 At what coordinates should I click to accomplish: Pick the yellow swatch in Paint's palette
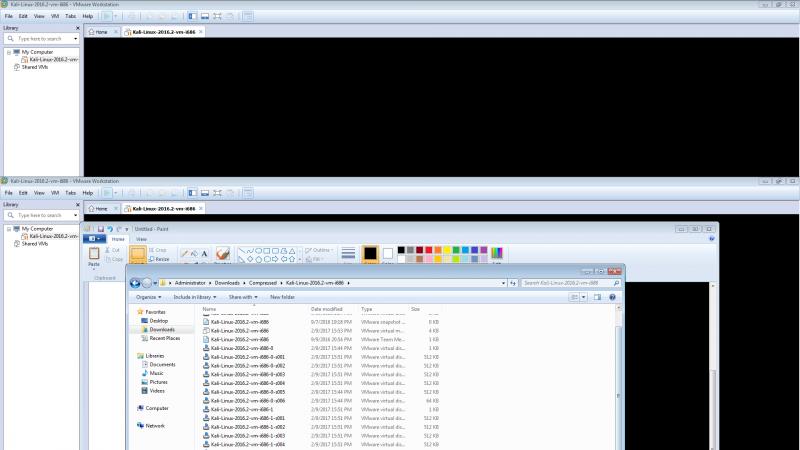coord(447,249)
